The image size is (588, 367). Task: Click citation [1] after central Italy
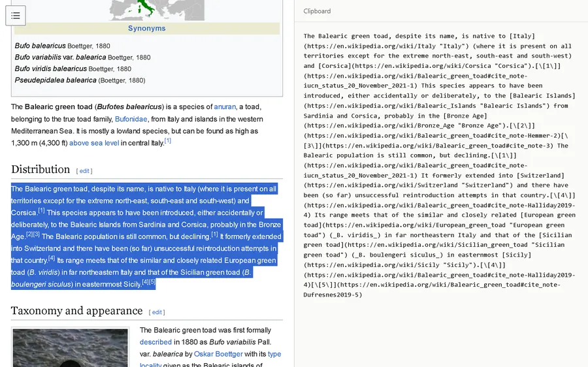click(x=168, y=141)
